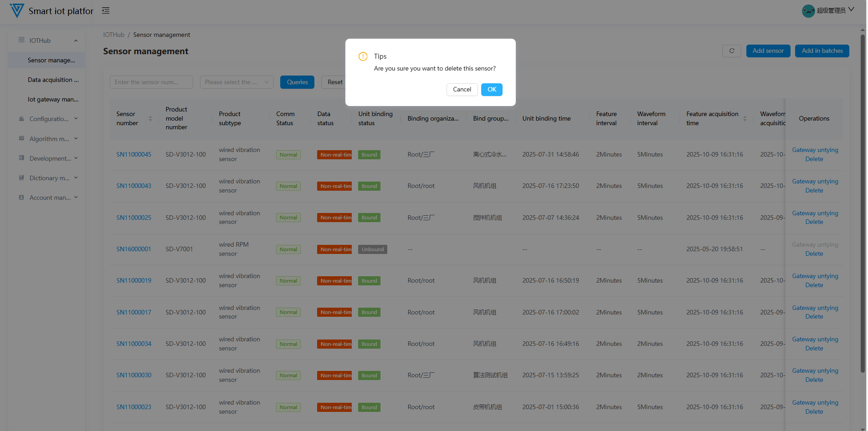Image resolution: width=868 pixels, height=431 pixels.
Task: Click the Queries button
Action: [x=297, y=82]
